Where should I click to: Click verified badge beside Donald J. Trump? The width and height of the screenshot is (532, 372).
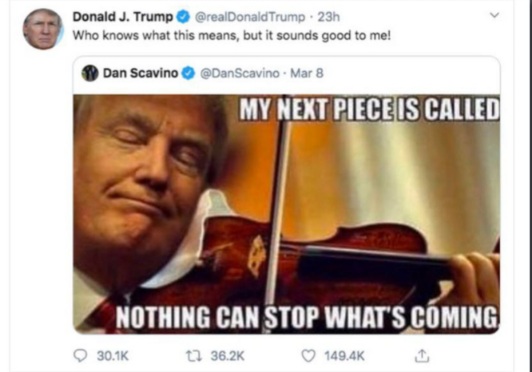pyautogui.click(x=184, y=17)
